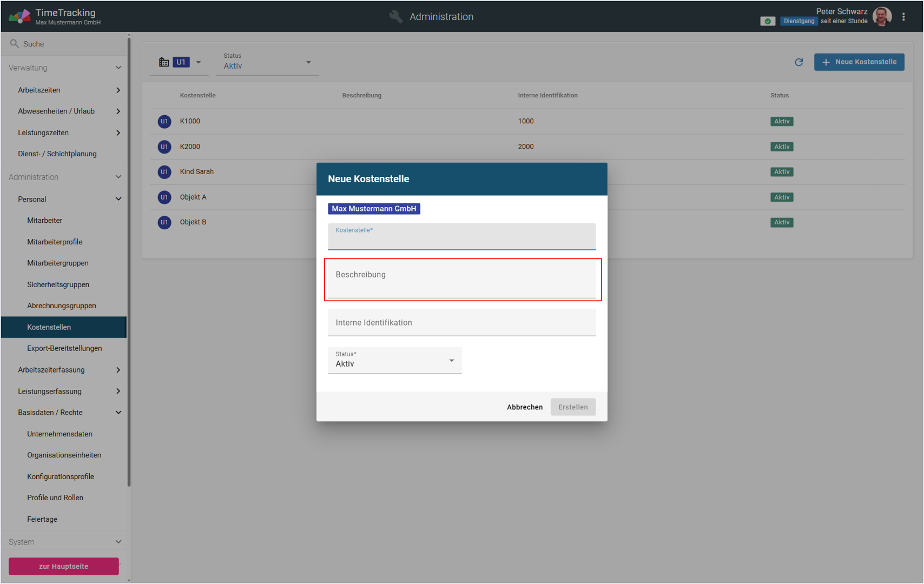The image size is (924, 584).
Task: Click the U1 badge on row K1000
Action: pos(164,121)
